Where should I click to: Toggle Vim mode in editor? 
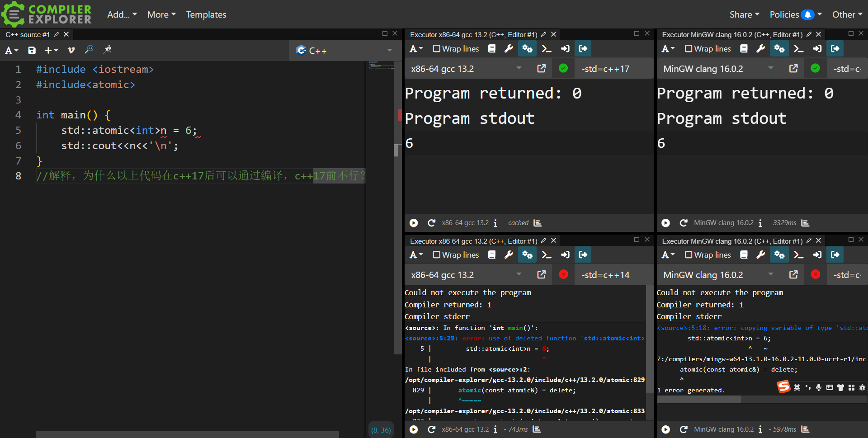coord(71,50)
